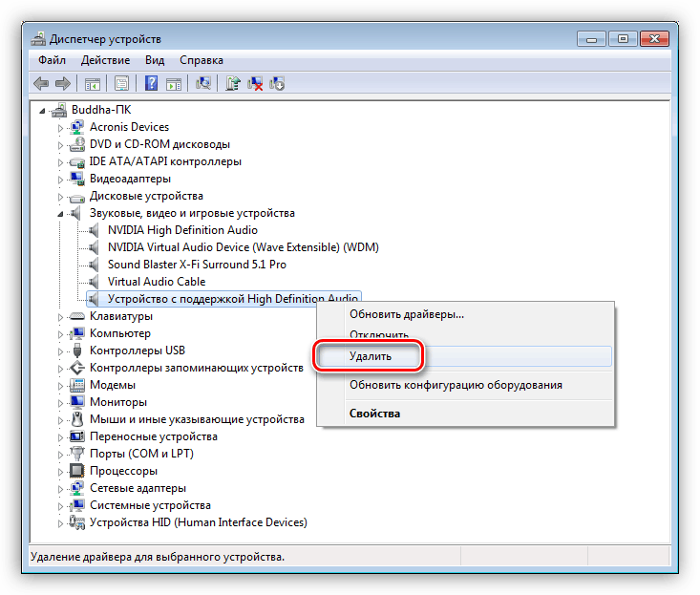Click the computer icon beside Buddha-ПК
This screenshot has width=700, height=595.
[x=59, y=110]
